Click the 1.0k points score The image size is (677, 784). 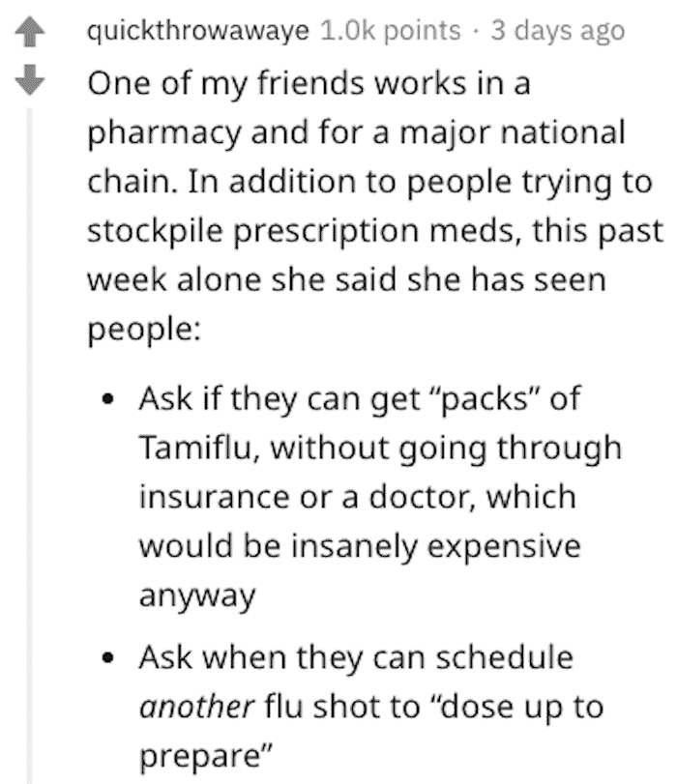pos(390,31)
